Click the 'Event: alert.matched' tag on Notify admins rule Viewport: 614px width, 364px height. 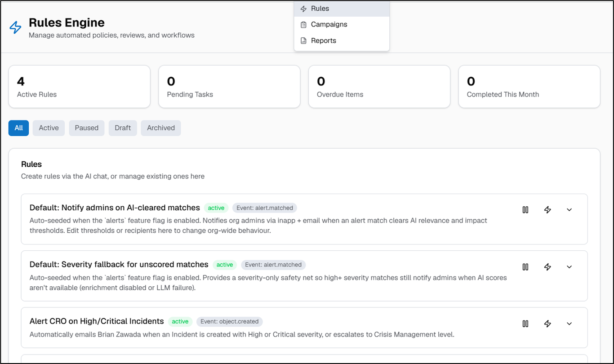pyautogui.click(x=265, y=208)
